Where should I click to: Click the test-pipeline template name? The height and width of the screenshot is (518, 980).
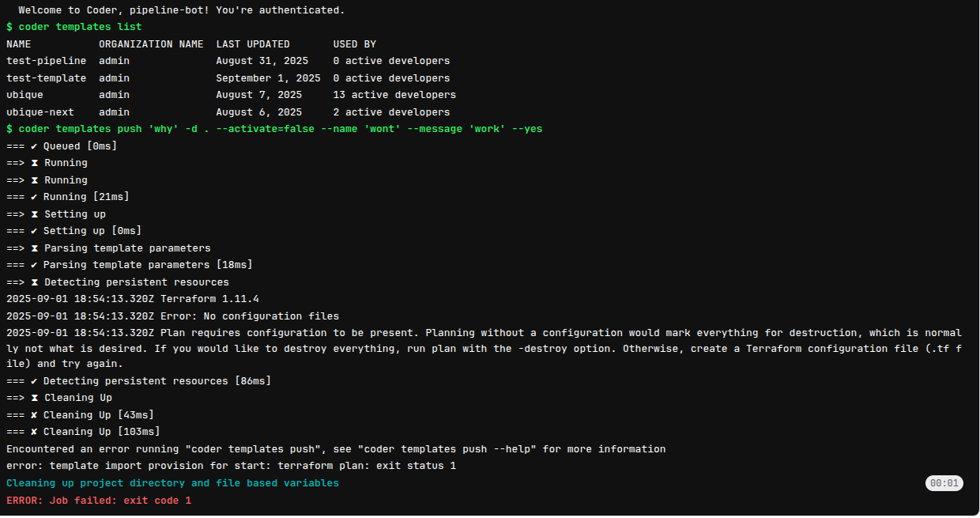point(46,61)
